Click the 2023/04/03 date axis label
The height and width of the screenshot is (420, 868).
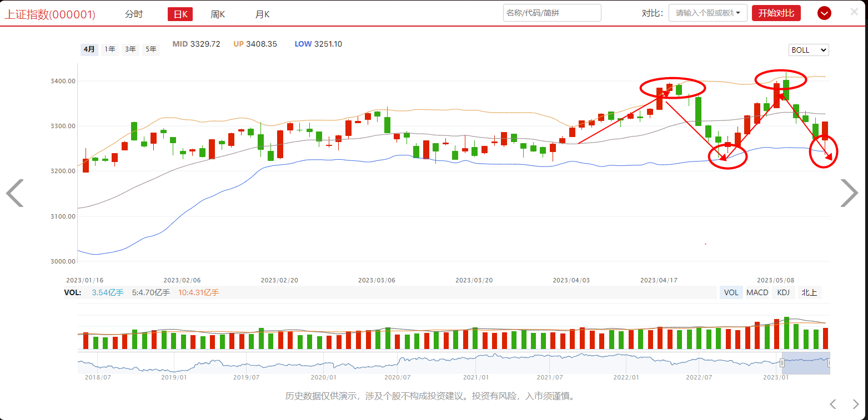tap(571, 280)
